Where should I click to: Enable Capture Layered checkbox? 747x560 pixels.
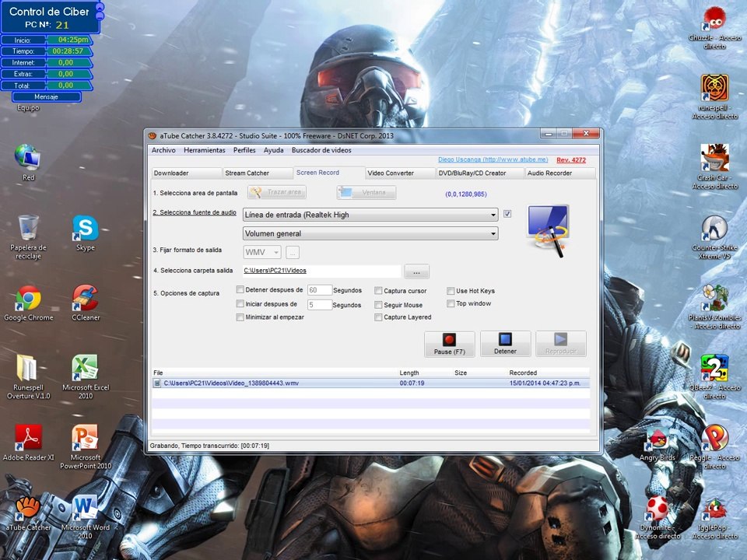[x=378, y=317]
